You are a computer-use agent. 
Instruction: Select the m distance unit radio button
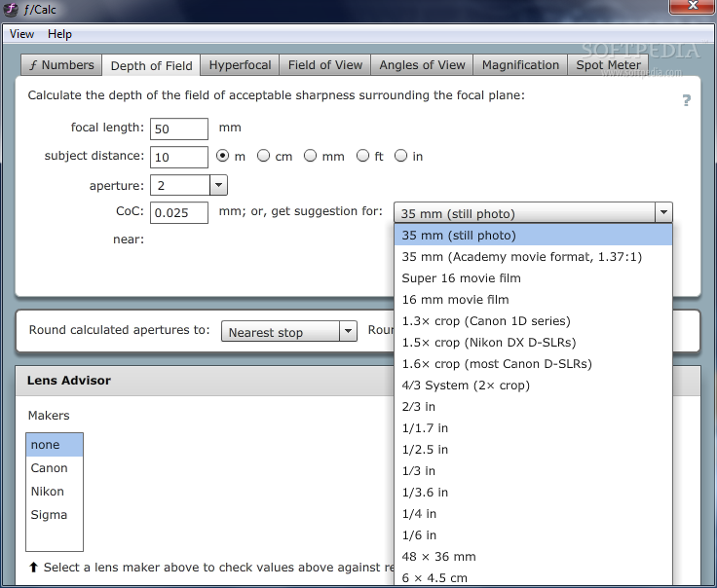coord(222,156)
